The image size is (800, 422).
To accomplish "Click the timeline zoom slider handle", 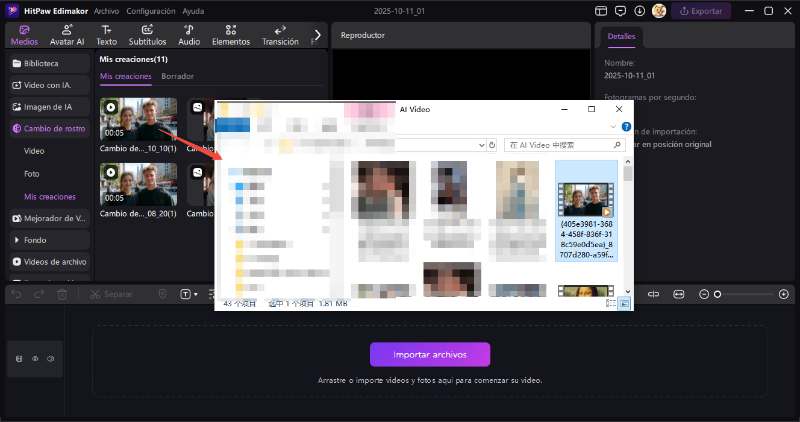I will tap(717, 294).
